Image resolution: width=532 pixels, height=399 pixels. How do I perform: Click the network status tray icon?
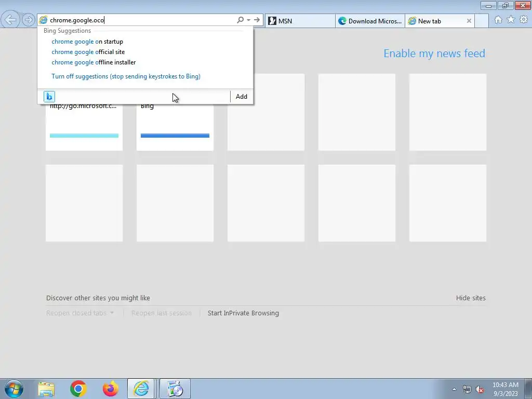[x=467, y=389]
